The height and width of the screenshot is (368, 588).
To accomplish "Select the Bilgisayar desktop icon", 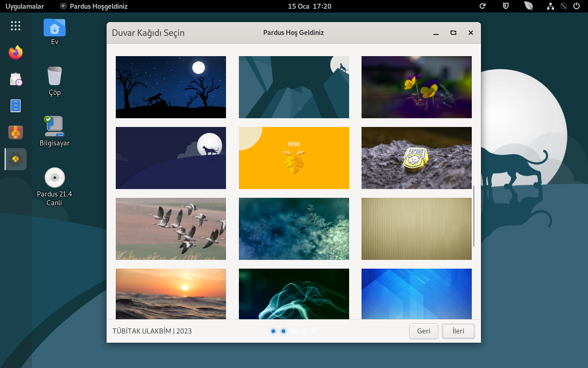I will [x=55, y=131].
